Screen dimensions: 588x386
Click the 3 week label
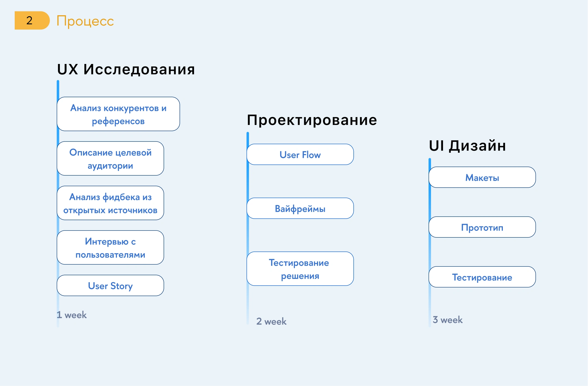pyautogui.click(x=448, y=320)
